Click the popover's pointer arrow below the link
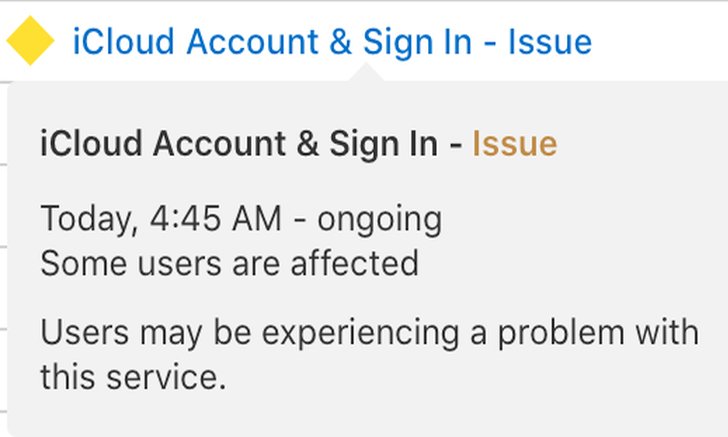The height and width of the screenshot is (437, 728). 366,72
